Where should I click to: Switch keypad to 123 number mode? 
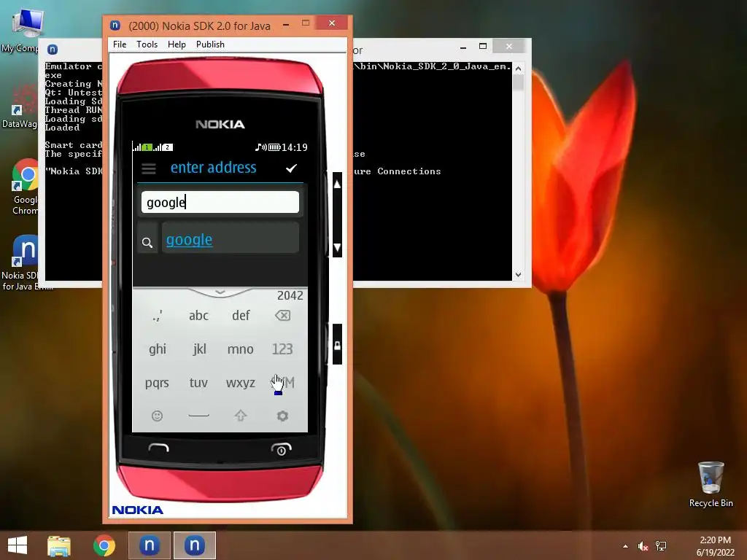pos(282,349)
